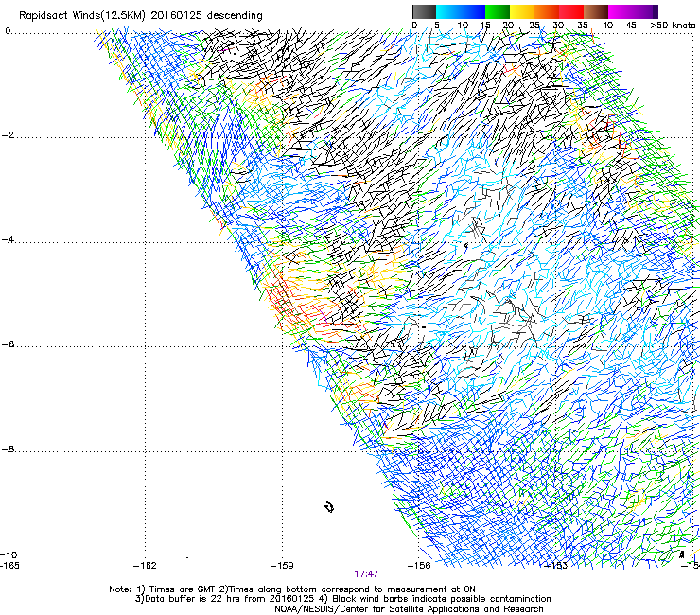This screenshot has height=615, width=700.
Task: Click the '-4' latitude axis label
Action: tap(8, 239)
